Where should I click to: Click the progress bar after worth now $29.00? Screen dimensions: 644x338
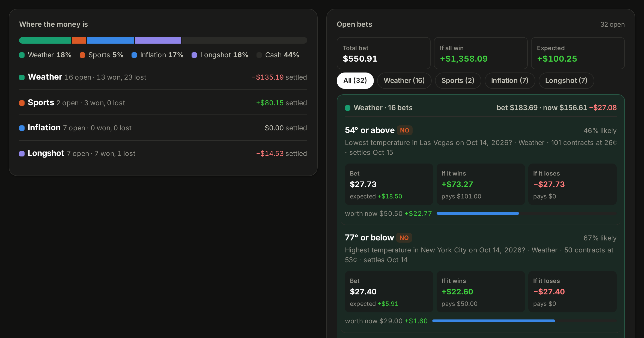click(x=524, y=321)
